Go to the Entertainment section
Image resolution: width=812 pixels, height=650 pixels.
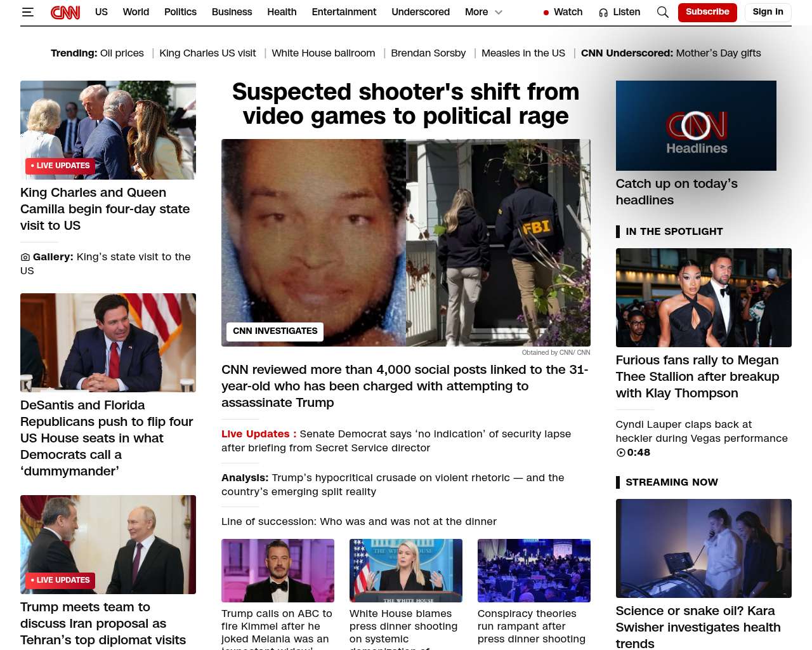coord(344,12)
